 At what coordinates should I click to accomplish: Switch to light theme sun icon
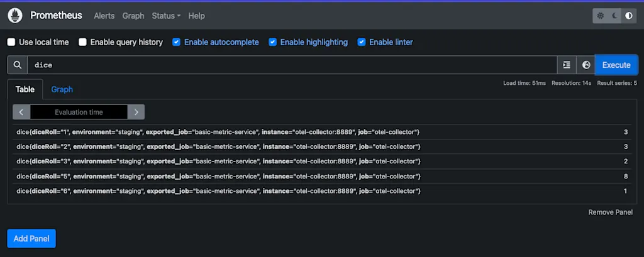(x=600, y=16)
